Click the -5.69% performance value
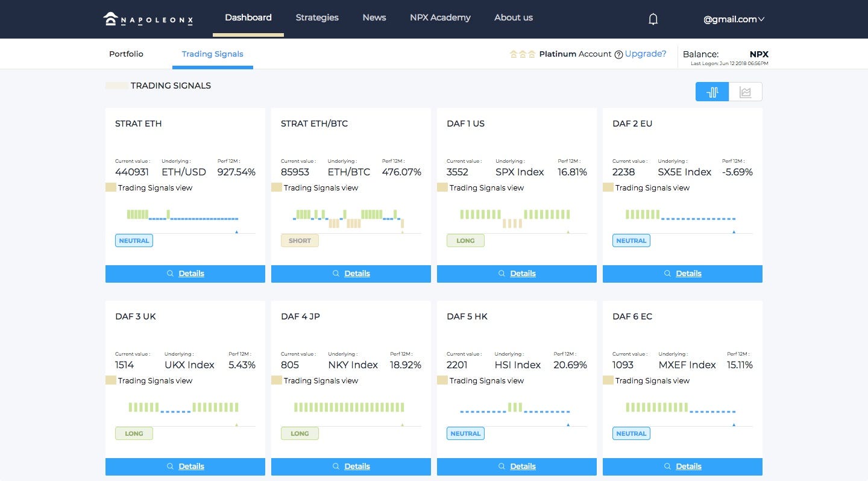 pos(737,172)
